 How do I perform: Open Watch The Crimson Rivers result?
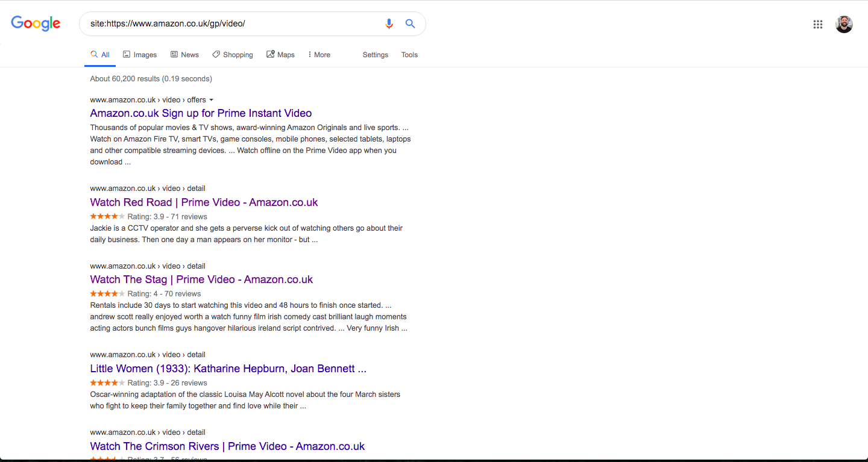[x=227, y=446]
